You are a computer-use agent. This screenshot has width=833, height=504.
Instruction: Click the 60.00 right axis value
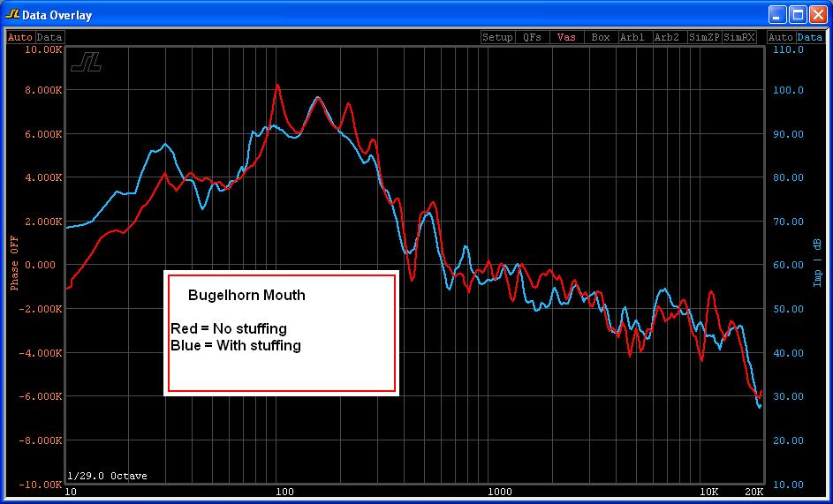pos(787,265)
